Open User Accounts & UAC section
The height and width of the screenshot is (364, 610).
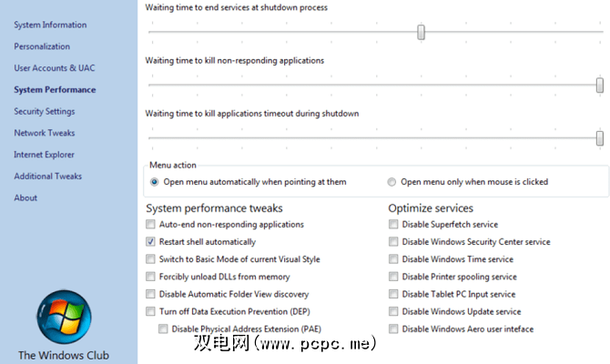pyautogui.click(x=54, y=68)
